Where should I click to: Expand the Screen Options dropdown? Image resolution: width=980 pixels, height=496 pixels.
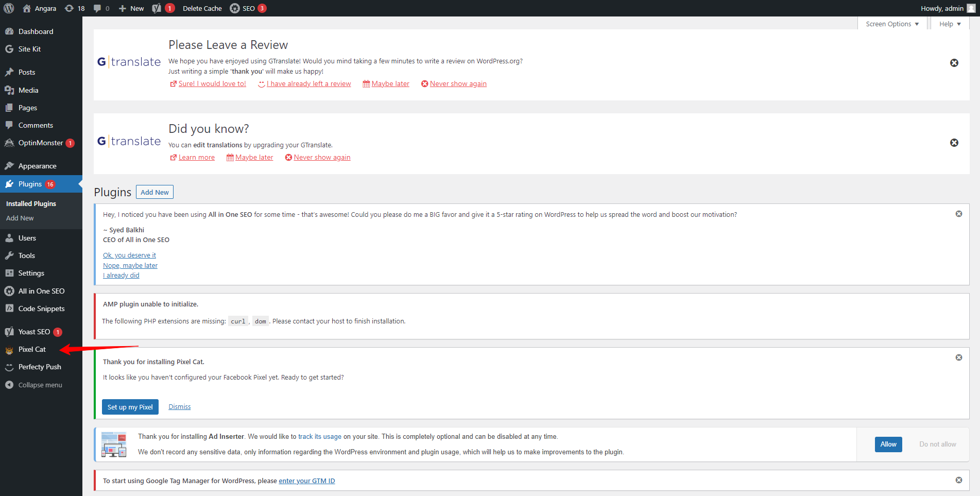pyautogui.click(x=892, y=24)
